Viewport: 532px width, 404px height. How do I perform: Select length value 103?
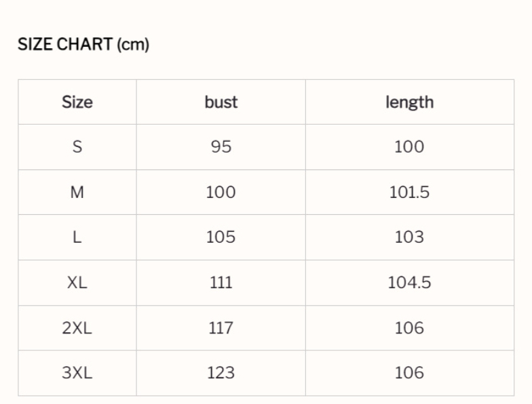pyautogui.click(x=409, y=237)
